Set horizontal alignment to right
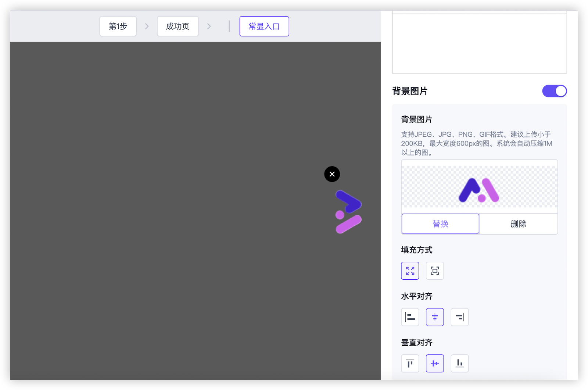Viewport: 588px width, 390px height. [x=459, y=317]
